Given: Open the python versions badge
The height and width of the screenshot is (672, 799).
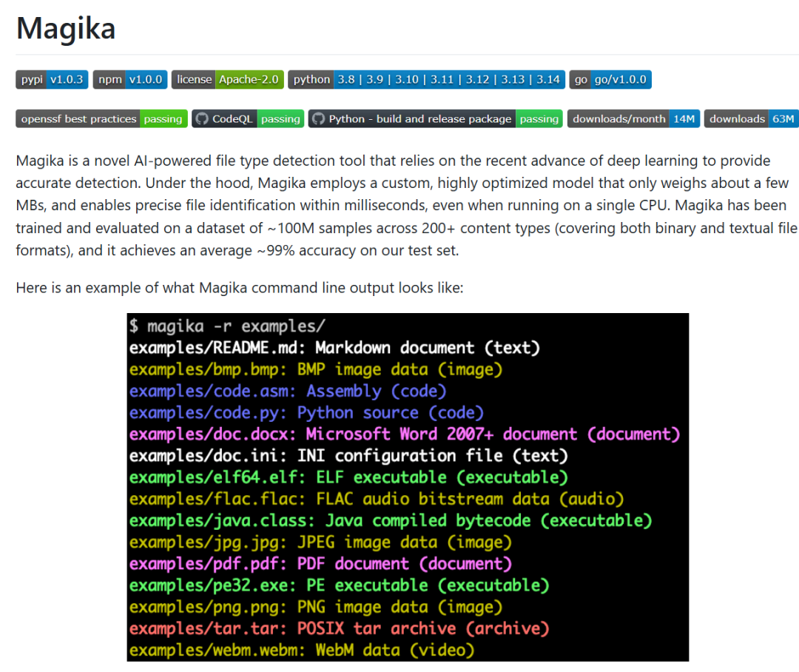Looking at the screenshot, I should pos(427,79).
